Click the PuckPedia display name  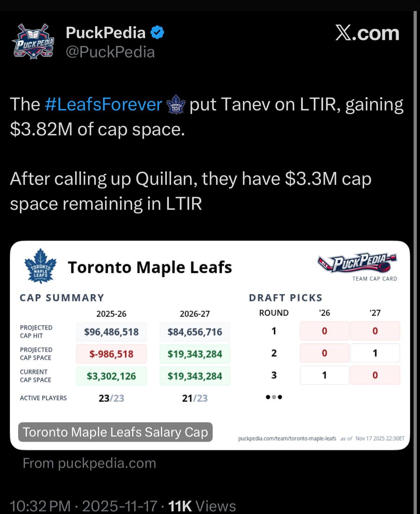tap(105, 33)
